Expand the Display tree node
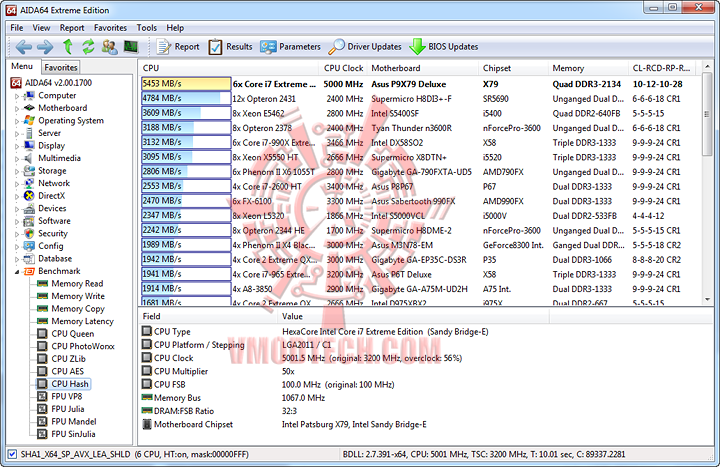720x467 pixels. [x=17, y=146]
